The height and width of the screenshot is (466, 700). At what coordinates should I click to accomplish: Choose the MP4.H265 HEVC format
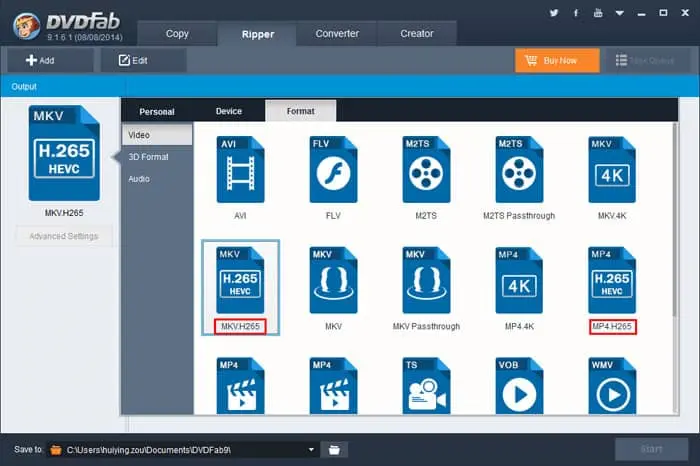[x=612, y=281]
